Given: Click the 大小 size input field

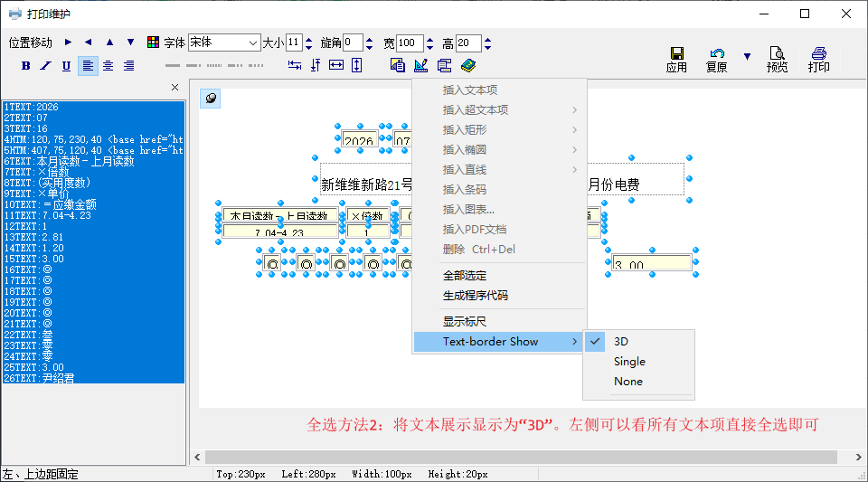Looking at the screenshot, I should pos(294,43).
